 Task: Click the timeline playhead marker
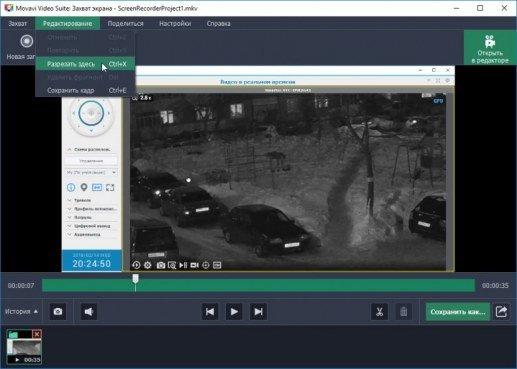135,279
